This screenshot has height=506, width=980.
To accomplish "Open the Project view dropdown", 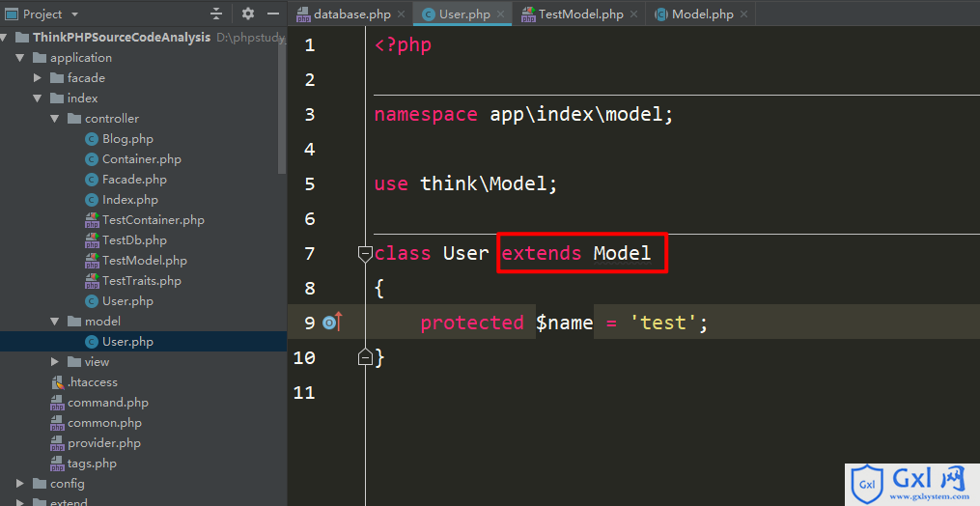I will point(75,14).
